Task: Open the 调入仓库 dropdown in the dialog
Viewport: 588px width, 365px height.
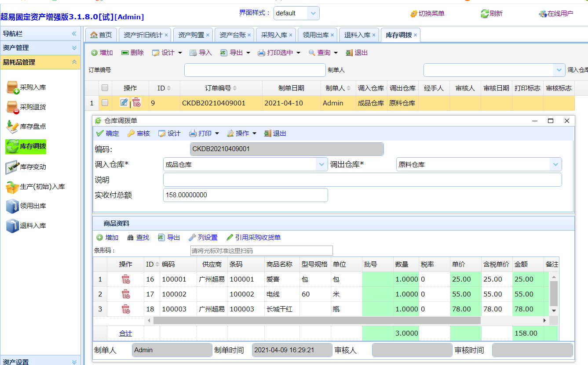Action: (321, 165)
